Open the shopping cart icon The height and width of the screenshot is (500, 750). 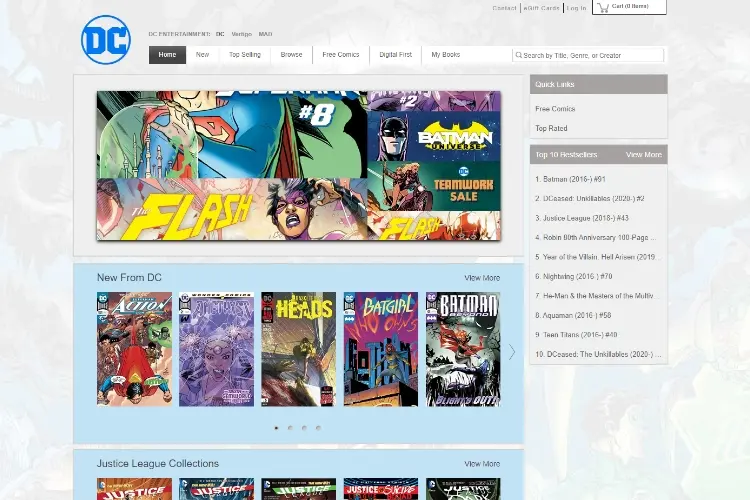(603, 7)
